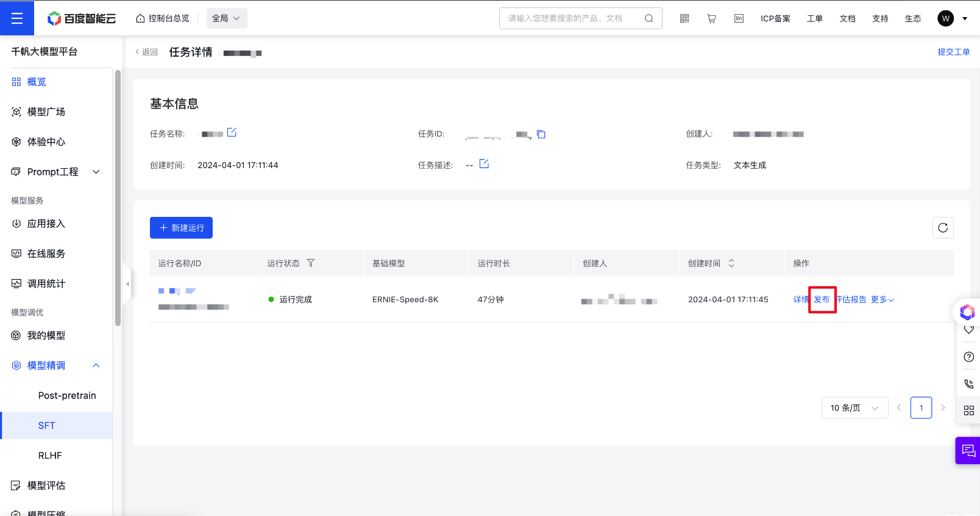Collapse the 模型精调 sidebar section
Viewport: 980px width, 516px height.
(x=56, y=366)
